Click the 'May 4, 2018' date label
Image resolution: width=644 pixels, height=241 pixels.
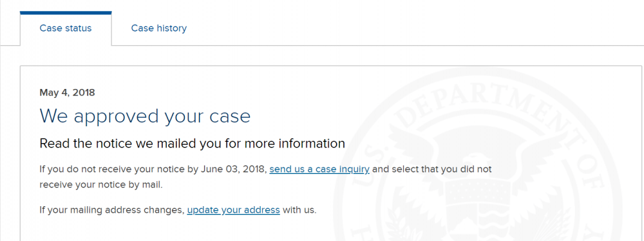(x=67, y=93)
